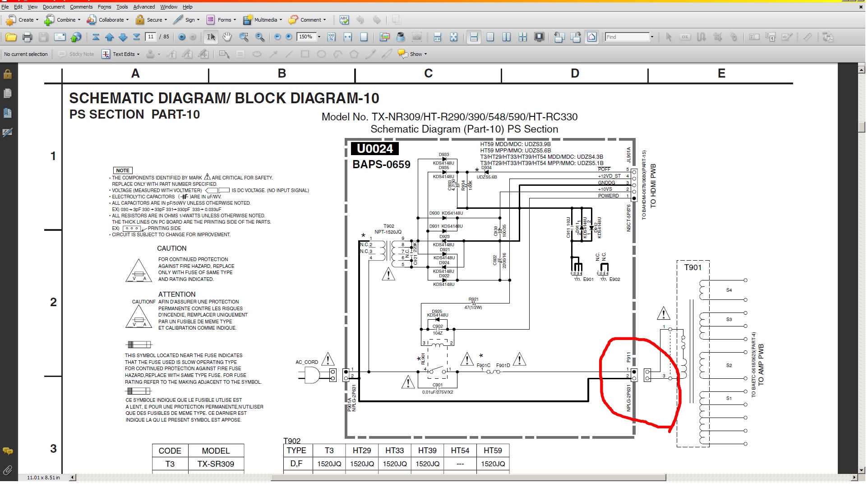Switch to two-up page layout

point(506,37)
